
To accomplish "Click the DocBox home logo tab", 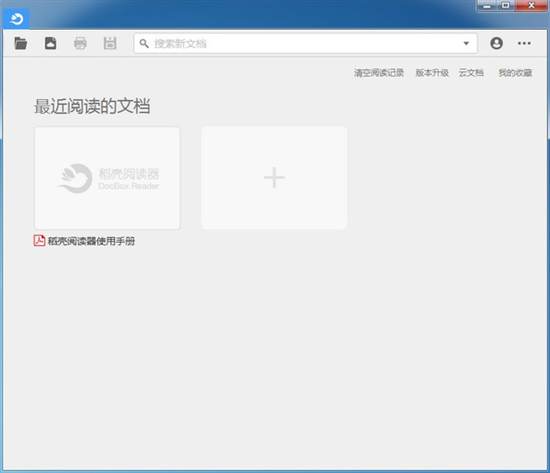I will 16,19.
